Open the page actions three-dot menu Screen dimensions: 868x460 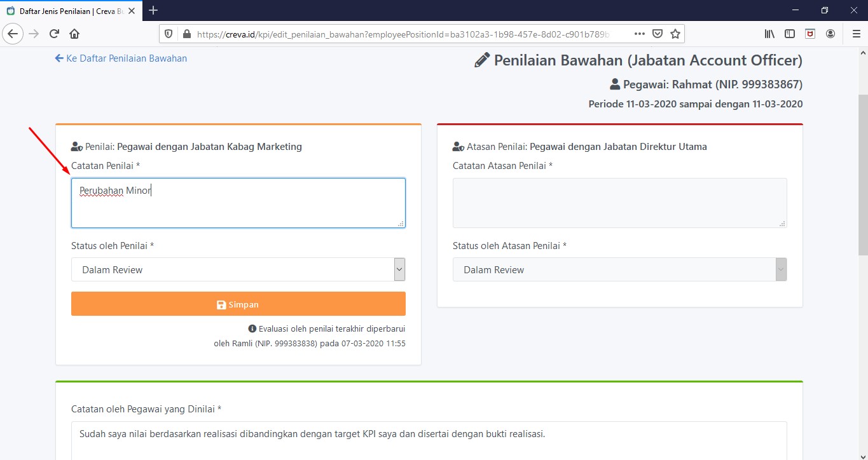point(640,34)
